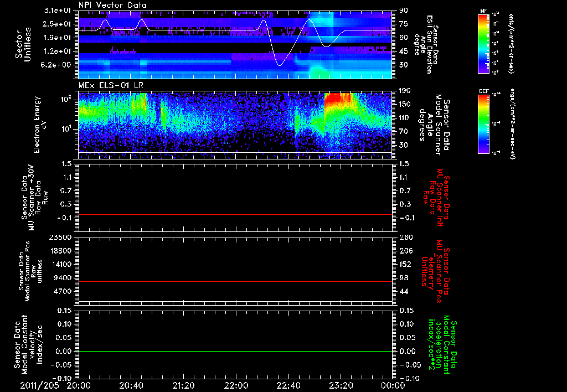Click the DEF color scale bar
This screenshot has width=567, height=392.
483,124
